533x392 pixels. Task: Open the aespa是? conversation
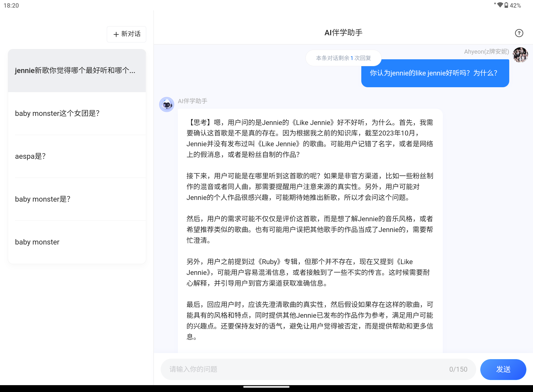[77, 156]
